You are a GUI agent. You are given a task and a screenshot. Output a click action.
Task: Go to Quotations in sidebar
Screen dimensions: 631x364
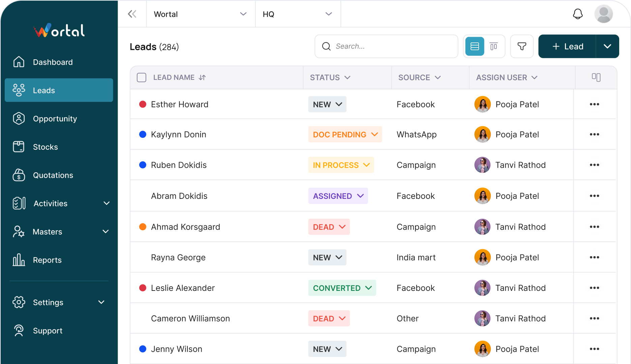(x=53, y=175)
